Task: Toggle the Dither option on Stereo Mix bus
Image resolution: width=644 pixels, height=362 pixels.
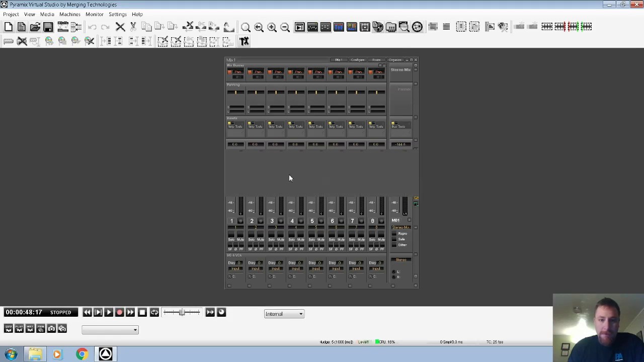Action: pyautogui.click(x=394, y=245)
